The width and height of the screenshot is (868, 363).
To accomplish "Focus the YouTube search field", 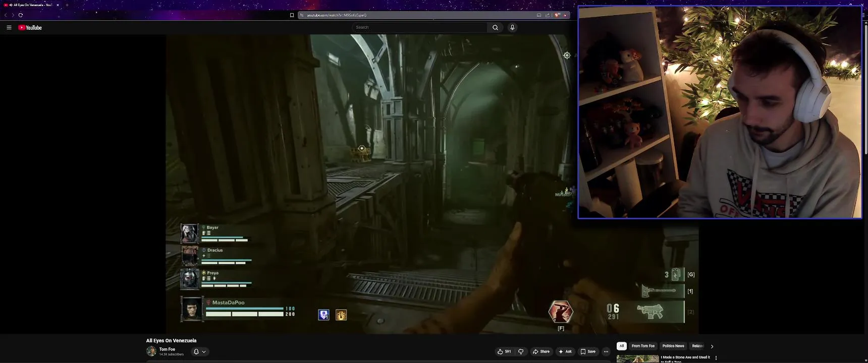I will [x=420, y=27].
